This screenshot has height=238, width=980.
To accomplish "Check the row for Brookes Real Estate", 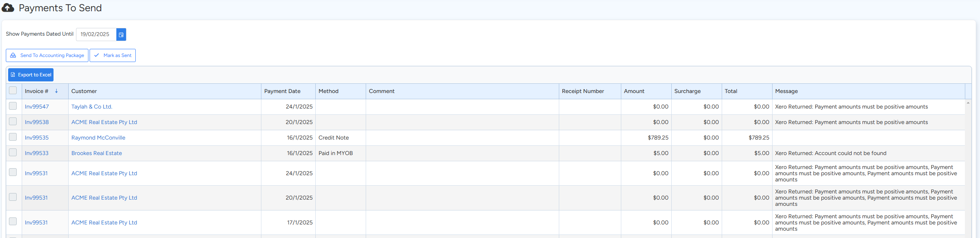I will click(x=13, y=153).
